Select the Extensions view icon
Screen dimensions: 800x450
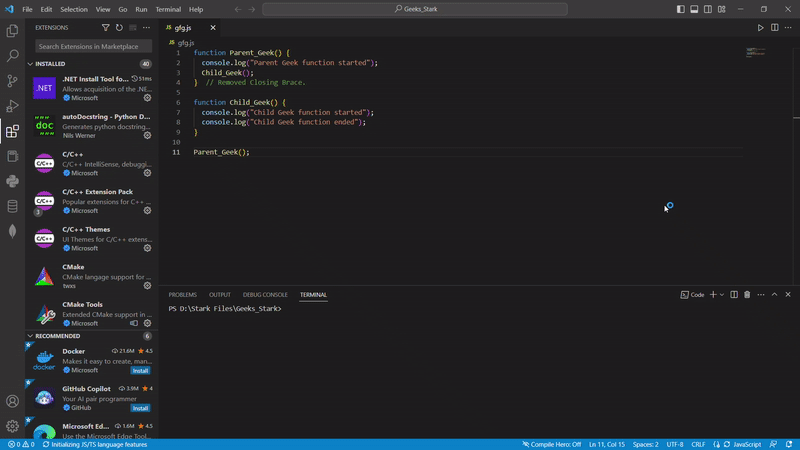coord(12,131)
